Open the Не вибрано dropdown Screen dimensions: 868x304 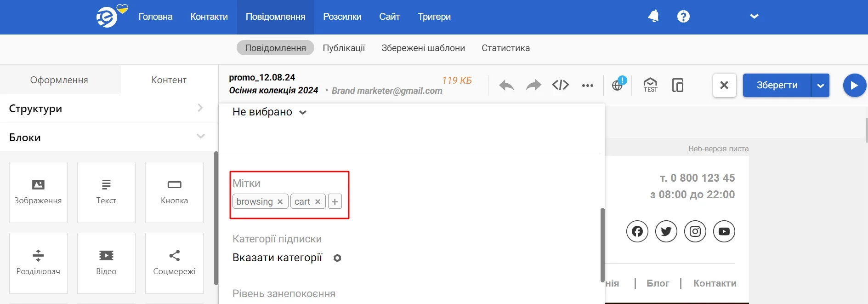[269, 112]
